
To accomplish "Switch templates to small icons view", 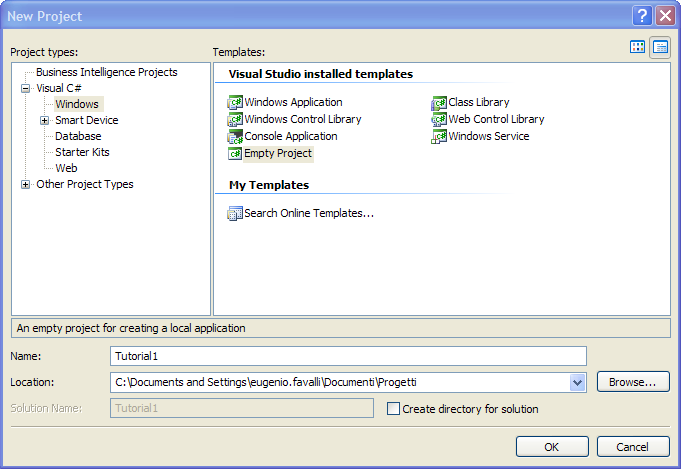I will pyautogui.click(x=660, y=47).
